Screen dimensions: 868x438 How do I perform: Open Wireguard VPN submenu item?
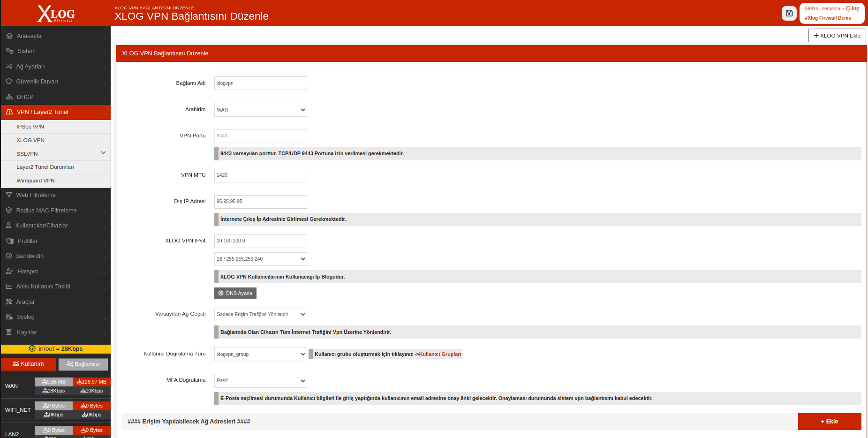(x=56, y=181)
